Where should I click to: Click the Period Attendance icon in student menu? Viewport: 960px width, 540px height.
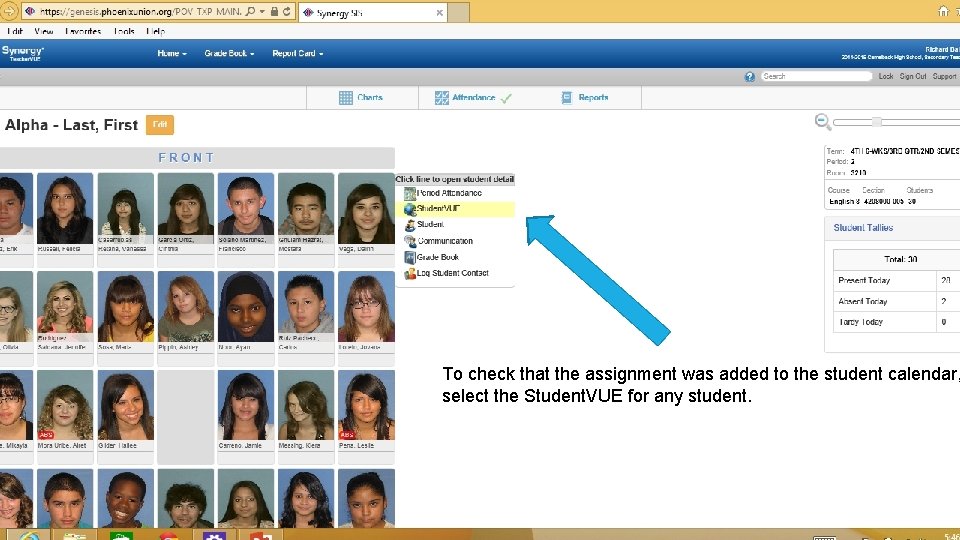pos(410,193)
